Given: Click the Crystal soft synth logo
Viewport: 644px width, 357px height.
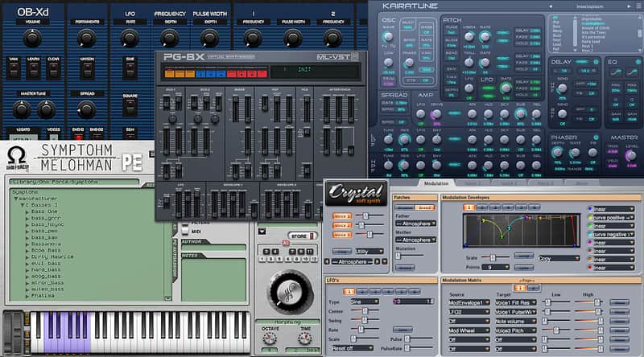Looking at the screenshot, I should 357,193.
